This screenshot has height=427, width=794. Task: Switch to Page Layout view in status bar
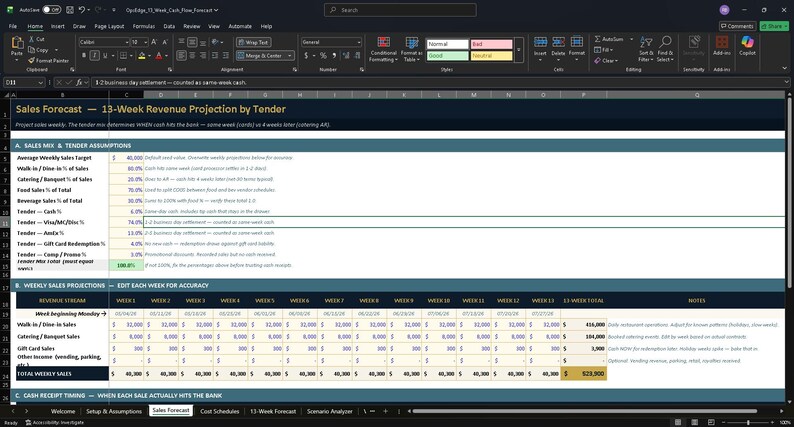(695, 422)
